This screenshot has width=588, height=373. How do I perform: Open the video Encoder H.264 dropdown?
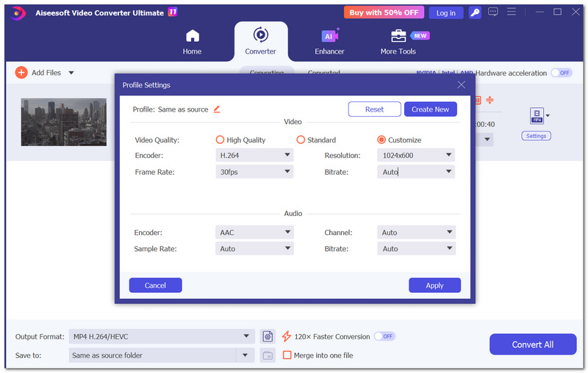point(254,155)
